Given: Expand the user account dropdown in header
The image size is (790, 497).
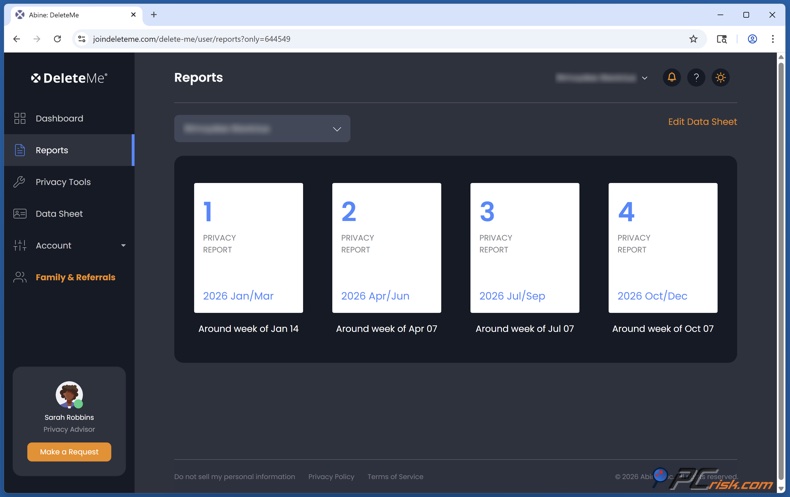Looking at the screenshot, I should pos(602,78).
